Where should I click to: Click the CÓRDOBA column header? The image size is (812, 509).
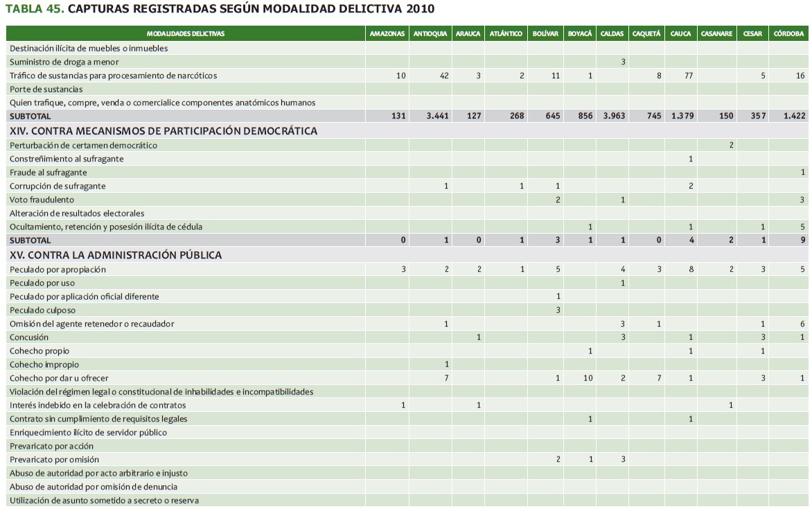click(x=789, y=34)
